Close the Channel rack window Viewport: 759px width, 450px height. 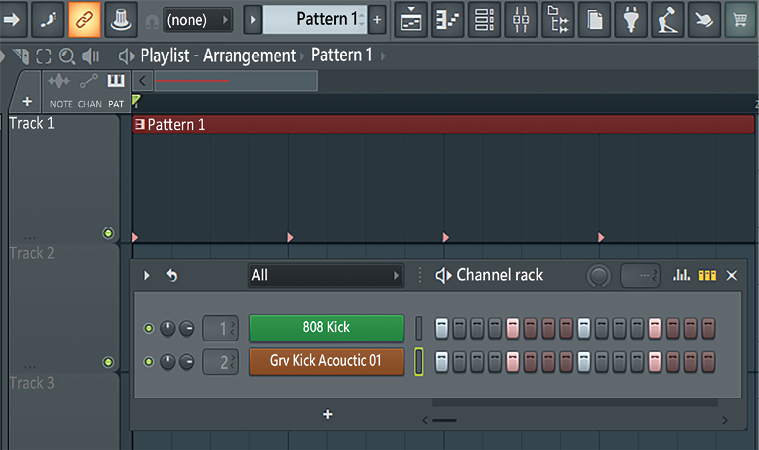[x=731, y=276]
